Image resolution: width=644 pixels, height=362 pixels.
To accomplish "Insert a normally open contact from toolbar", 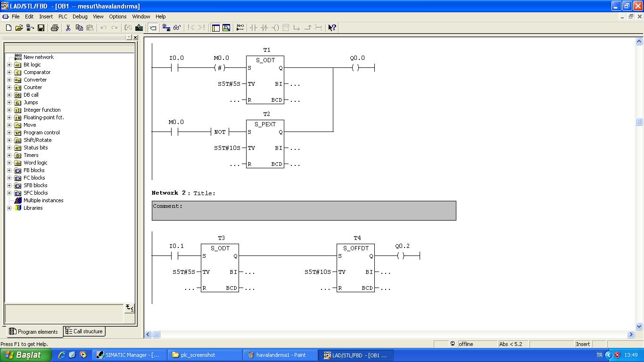I will click(x=254, y=28).
